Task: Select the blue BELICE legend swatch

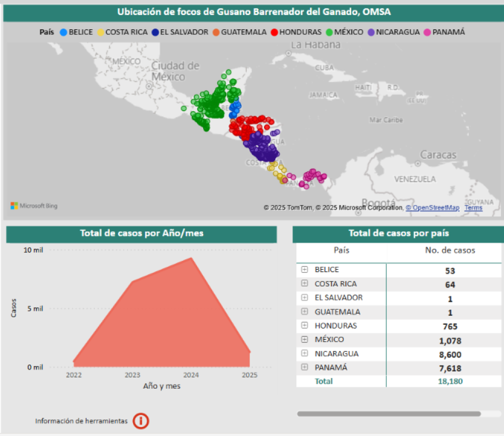Action: pyautogui.click(x=64, y=32)
